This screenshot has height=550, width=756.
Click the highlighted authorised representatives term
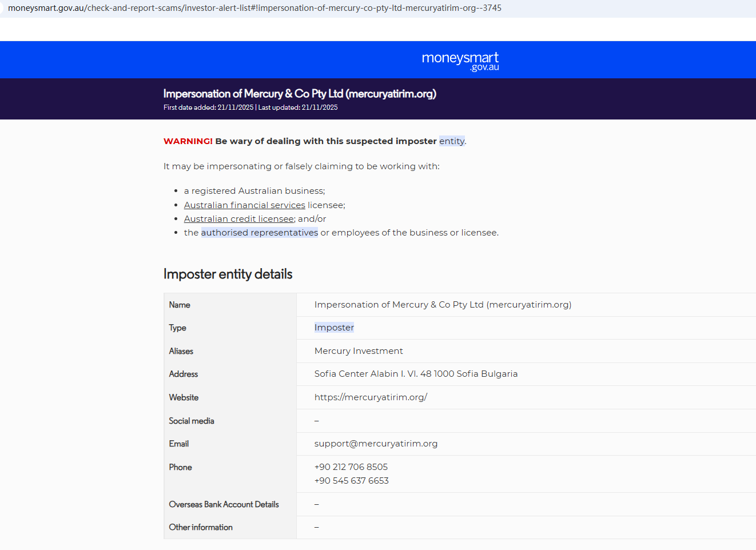(260, 233)
